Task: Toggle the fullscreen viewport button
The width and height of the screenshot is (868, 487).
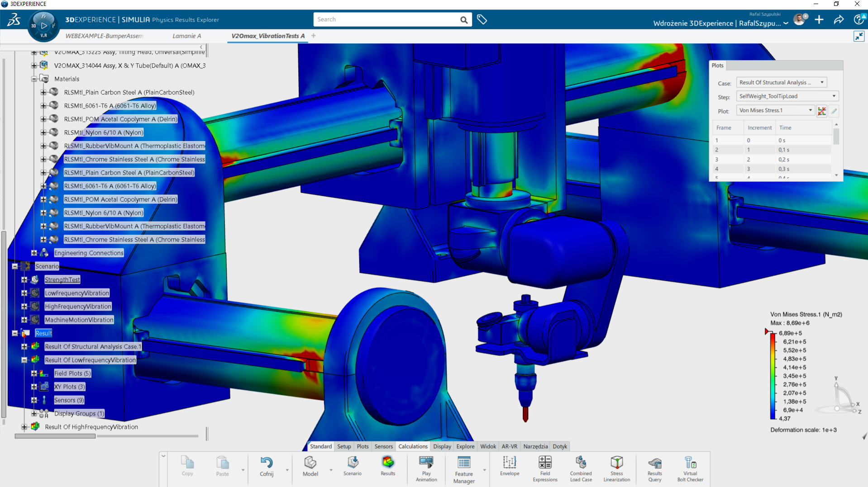Action: [858, 36]
